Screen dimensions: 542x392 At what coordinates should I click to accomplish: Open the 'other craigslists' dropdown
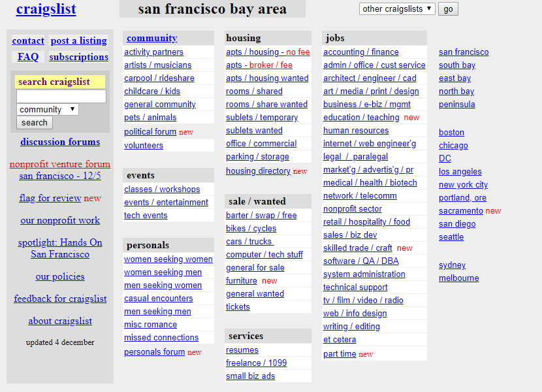397,9
